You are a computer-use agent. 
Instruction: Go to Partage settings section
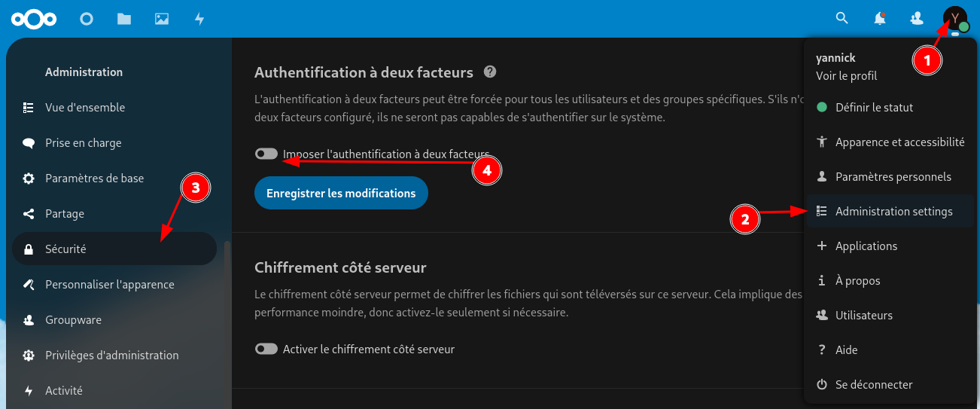coord(65,214)
